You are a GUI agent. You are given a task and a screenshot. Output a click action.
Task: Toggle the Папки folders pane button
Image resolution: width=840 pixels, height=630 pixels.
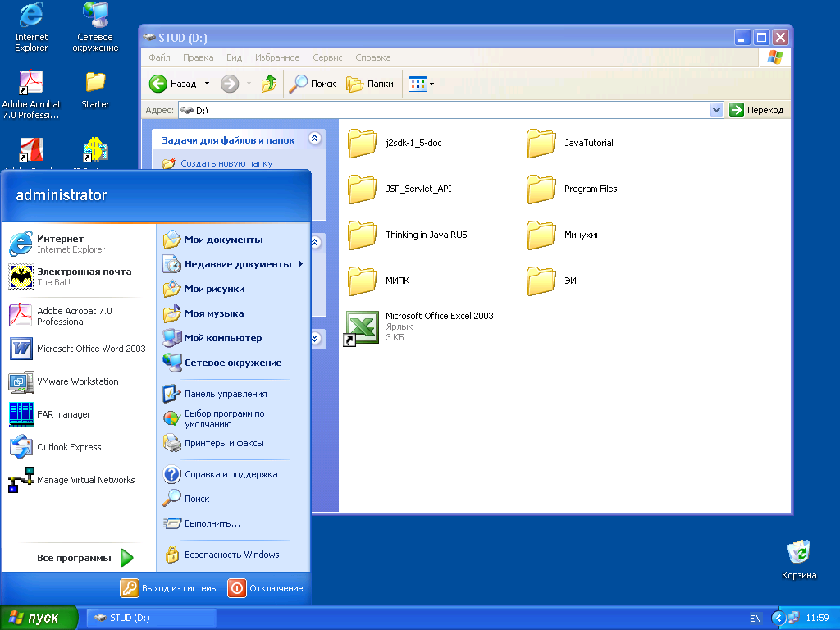tap(370, 84)
